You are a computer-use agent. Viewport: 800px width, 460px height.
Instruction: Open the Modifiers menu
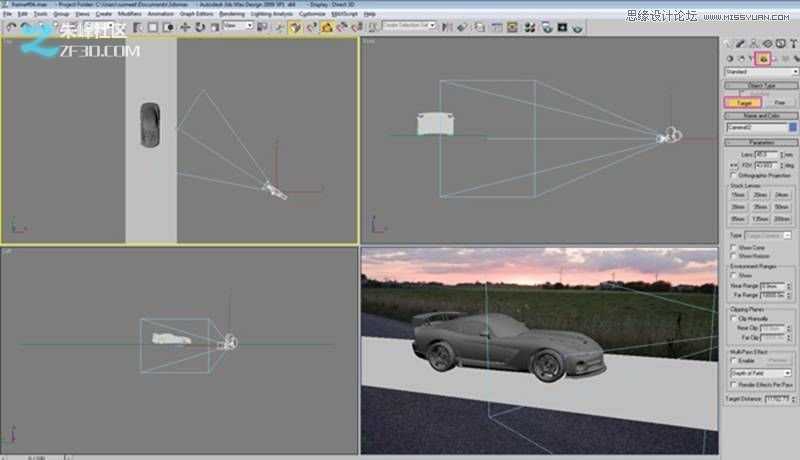click(130, 14)
